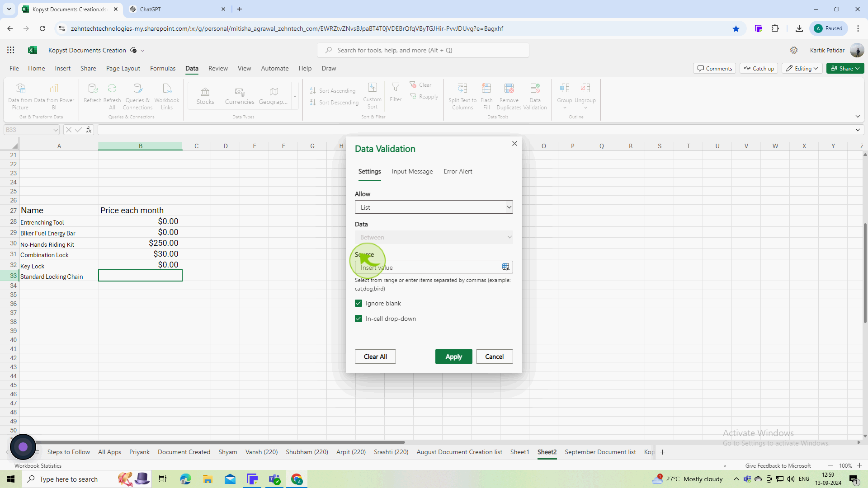
Task: Check the Ignore blank option off
Action: 359,303
